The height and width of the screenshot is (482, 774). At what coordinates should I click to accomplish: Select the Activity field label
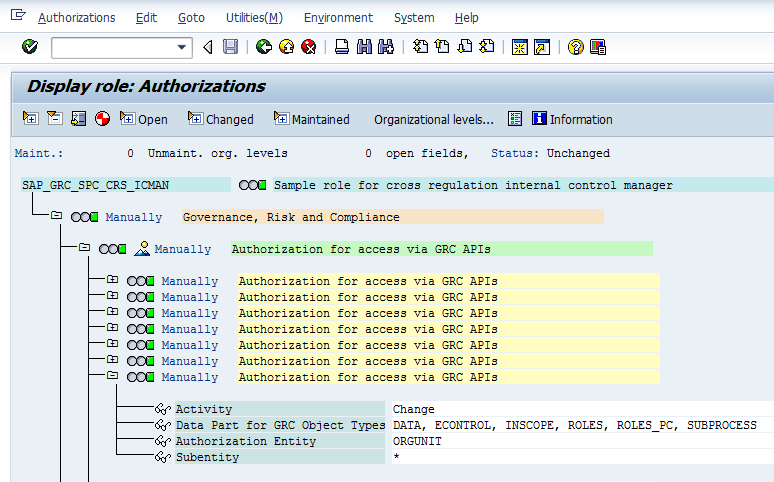[x=280, y=409]
